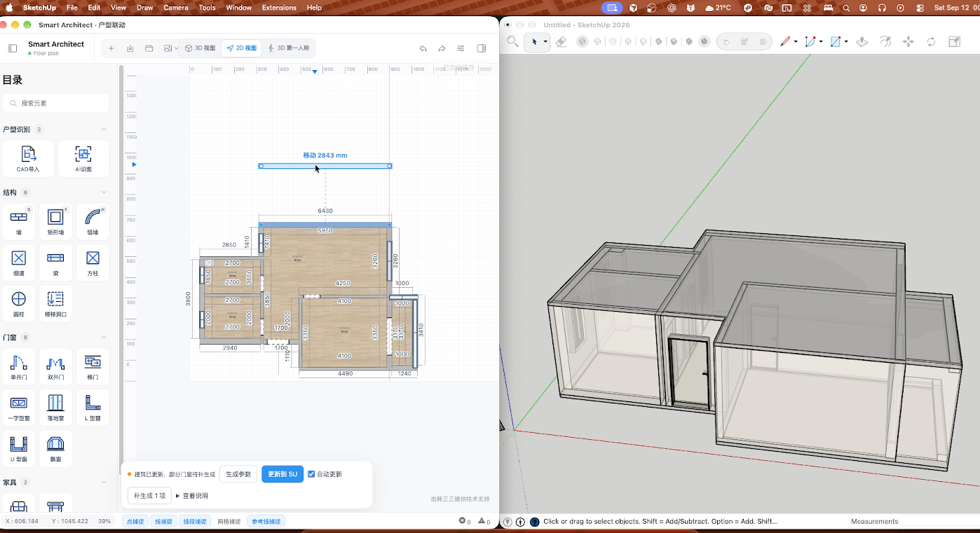
Task: Expand the 查看说明 disclosure triangle
Action: click(178, 496)
